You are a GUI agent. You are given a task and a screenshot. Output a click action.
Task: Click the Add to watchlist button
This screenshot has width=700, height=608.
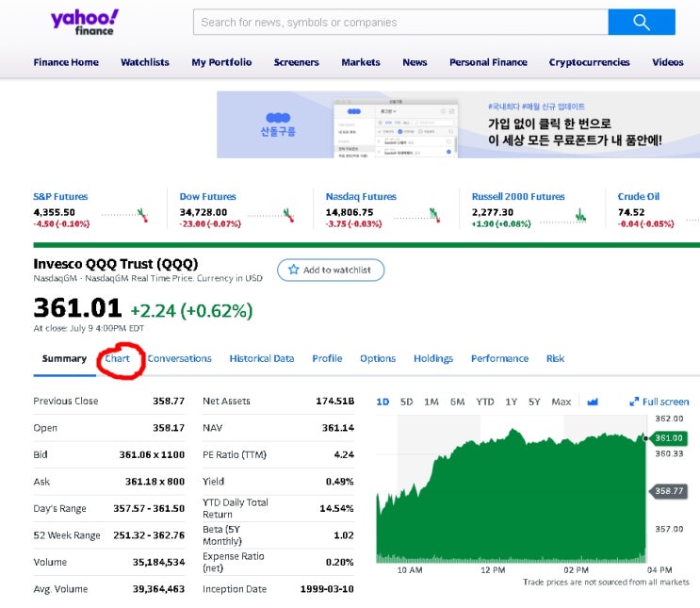[331, 270]
